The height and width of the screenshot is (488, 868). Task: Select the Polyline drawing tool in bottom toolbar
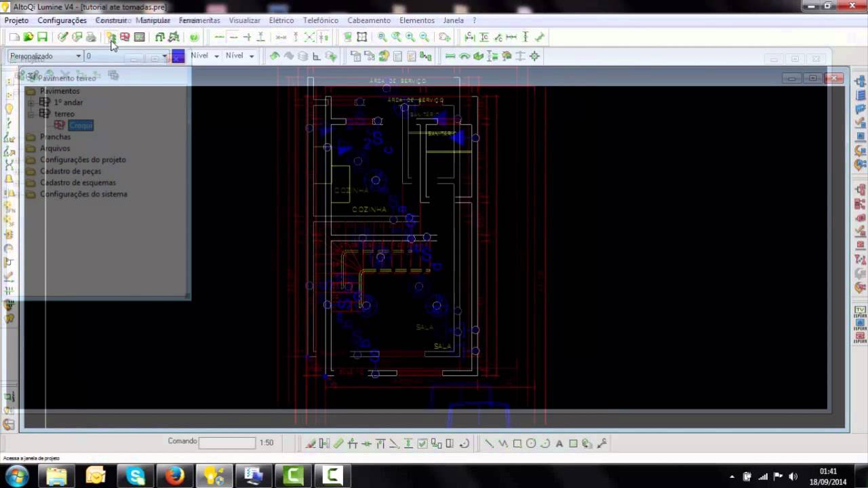pyautogui.click(x=503, y=444)
